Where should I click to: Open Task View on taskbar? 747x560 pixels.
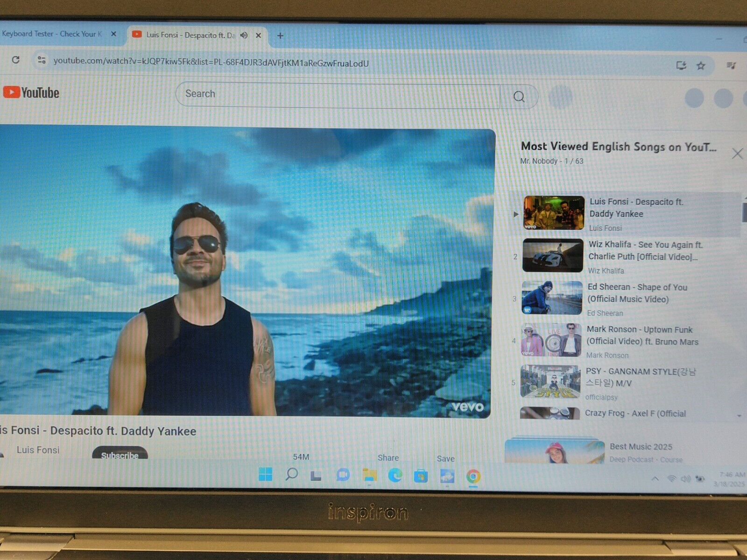point(316,476)
